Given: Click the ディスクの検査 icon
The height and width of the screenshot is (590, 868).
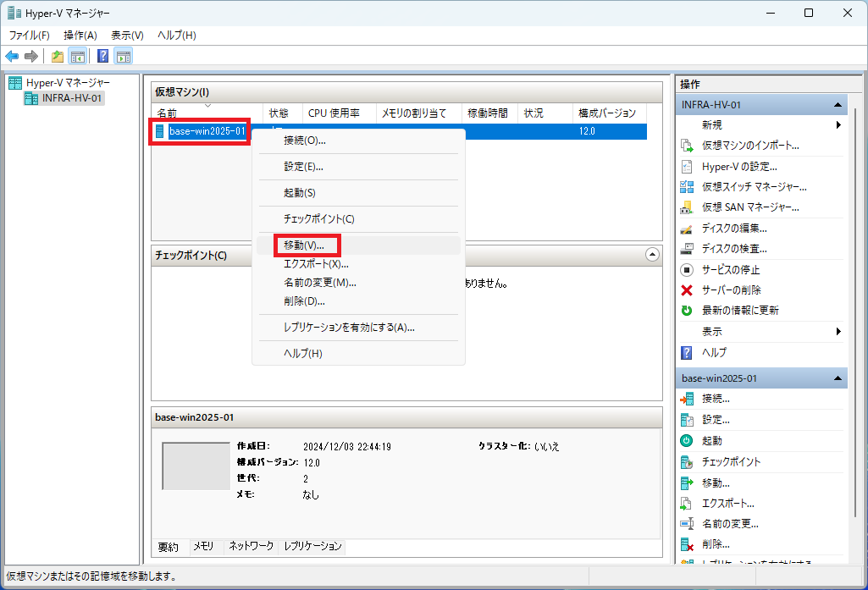Looking at the screenshot, I should click(x=687, y=249).
